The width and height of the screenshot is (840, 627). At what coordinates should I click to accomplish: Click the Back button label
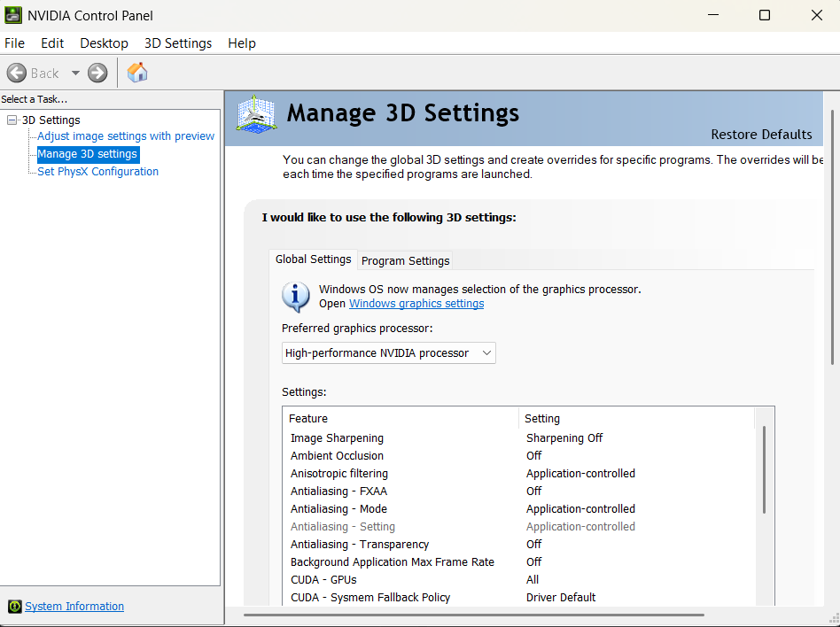(44, 74)
